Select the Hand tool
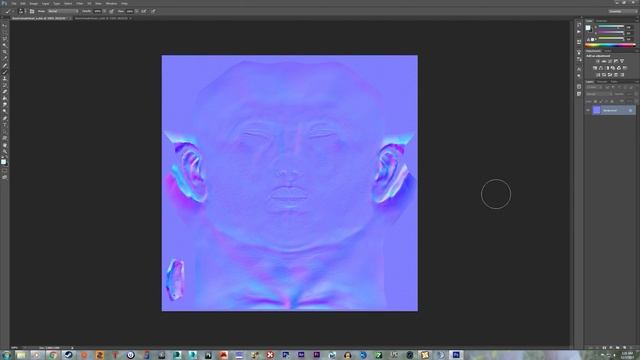 5,145
